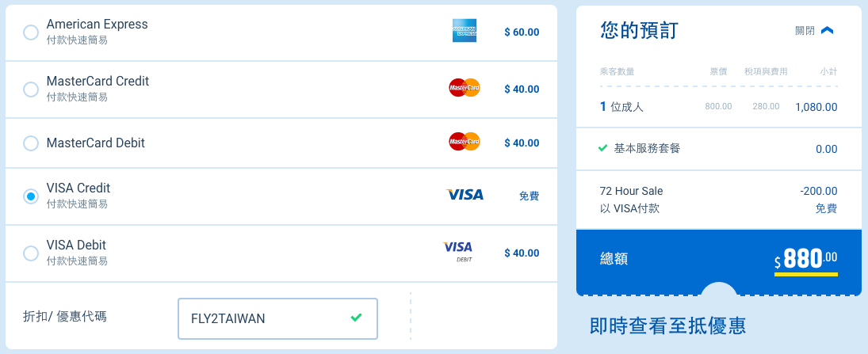Open 即時查看至抵優惠 offers link

667,325
